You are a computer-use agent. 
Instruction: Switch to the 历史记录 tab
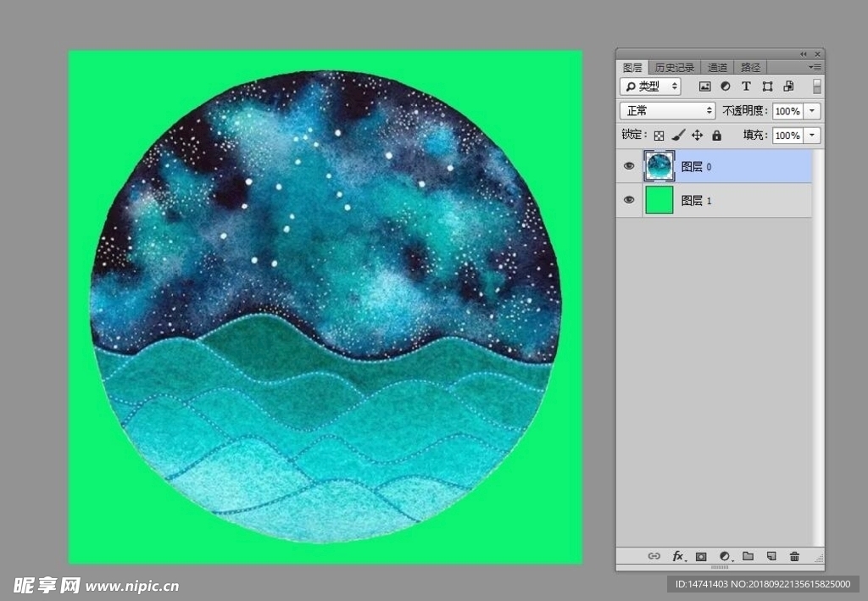point(674,68)
